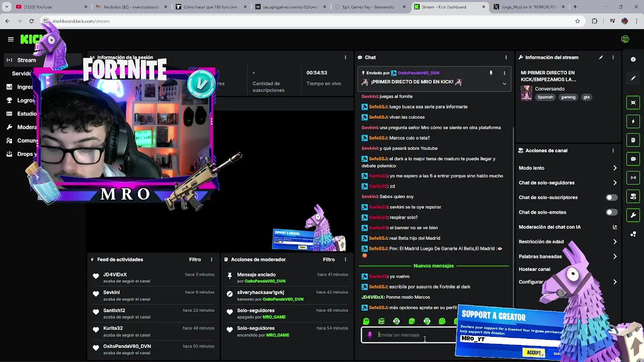This screenshot has width=644, height=362.
Task: Click the pencil icon in the right toolbar
Action: click(x=633, y=78)
